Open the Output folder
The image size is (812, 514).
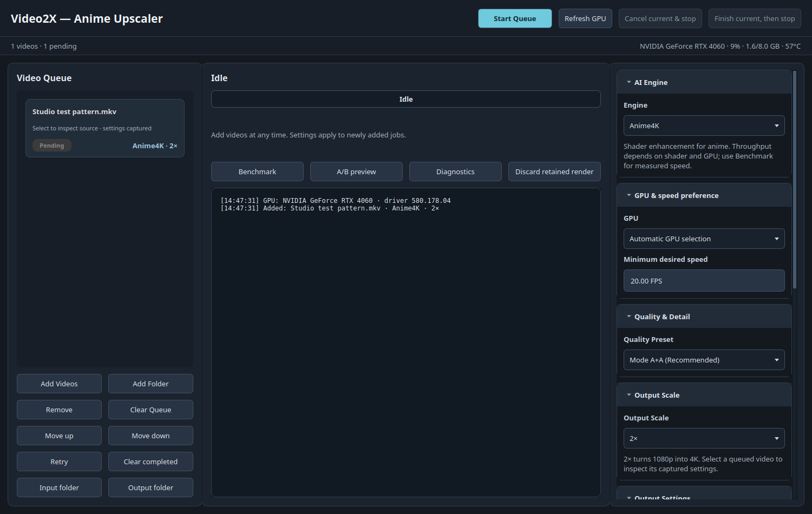click(150, 487)
